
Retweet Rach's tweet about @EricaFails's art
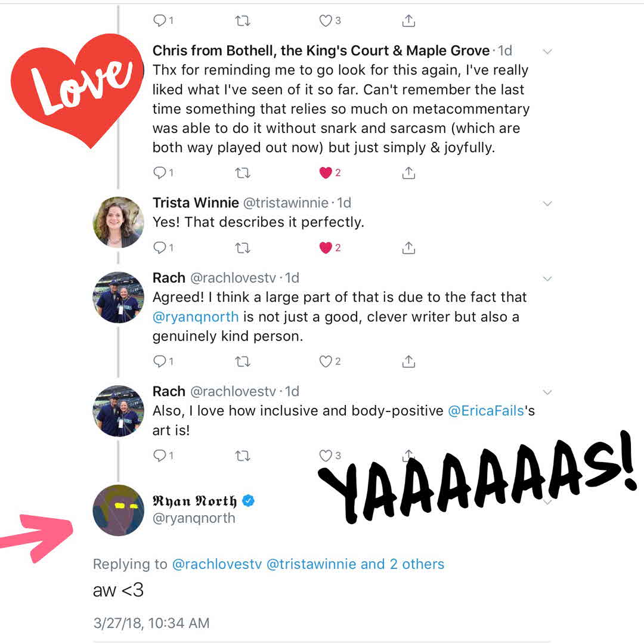pyautogui.click(x=242, y=456)
